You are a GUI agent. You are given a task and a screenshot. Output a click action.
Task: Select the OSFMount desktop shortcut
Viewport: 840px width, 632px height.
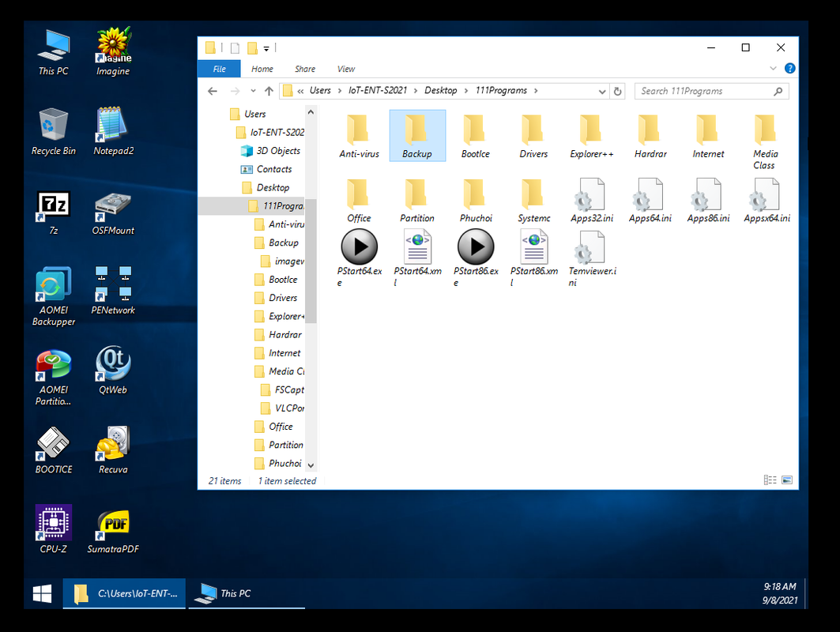coord(113,213)
